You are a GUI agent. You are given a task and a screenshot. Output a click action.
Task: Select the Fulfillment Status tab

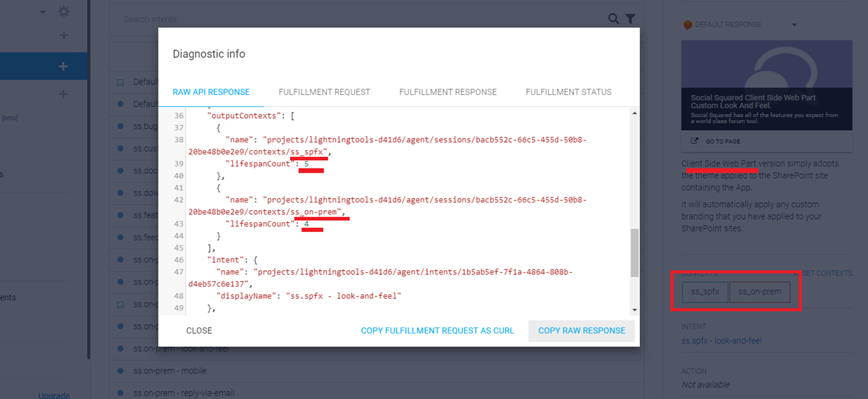(x=568, y=92)
